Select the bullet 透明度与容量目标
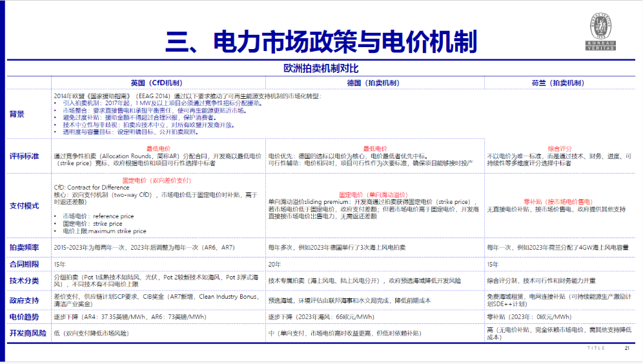 [x=132, y=132]
